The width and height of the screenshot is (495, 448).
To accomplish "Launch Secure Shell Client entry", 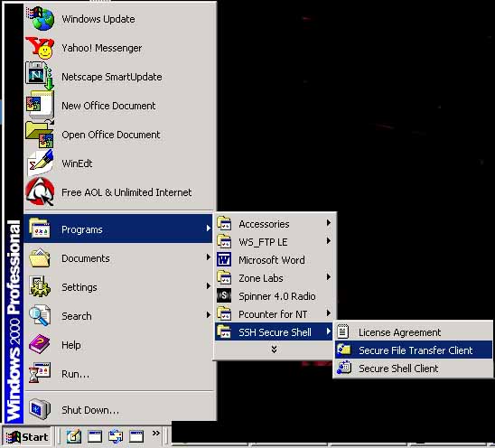I will coord(413,369).
